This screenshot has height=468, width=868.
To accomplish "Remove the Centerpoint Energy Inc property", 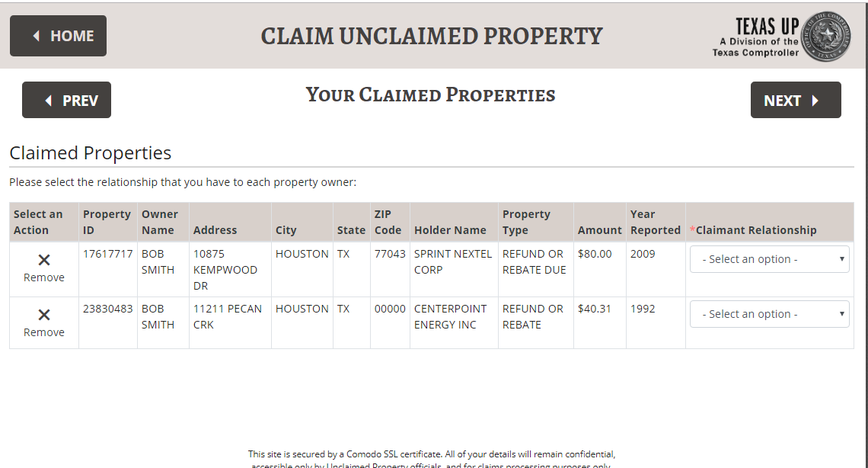I will pyautogui.click(x=43, y=323).
